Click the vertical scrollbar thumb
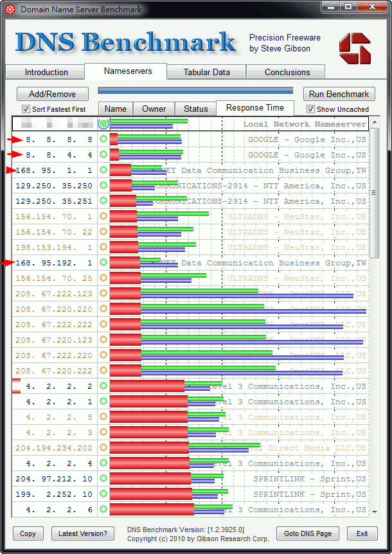Image resolution: width=392 pixels, height=554 pixels. coord(375,193)
